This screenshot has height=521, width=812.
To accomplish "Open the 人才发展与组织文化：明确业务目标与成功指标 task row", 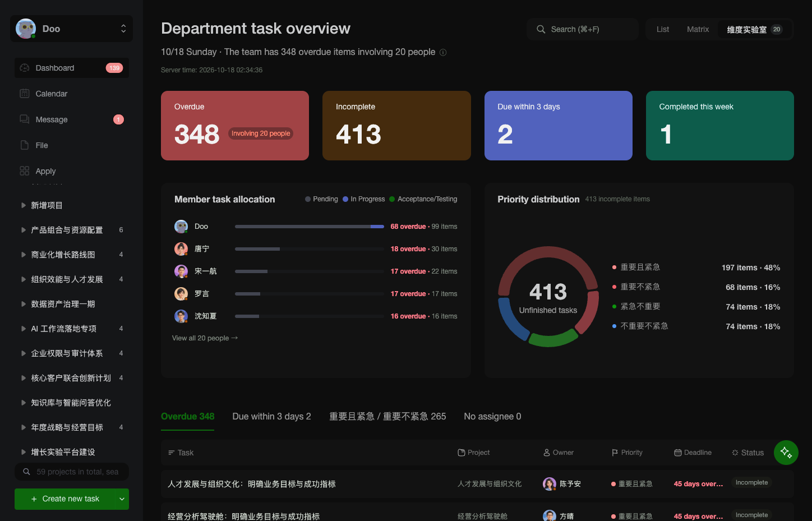I will pos(477,484).
